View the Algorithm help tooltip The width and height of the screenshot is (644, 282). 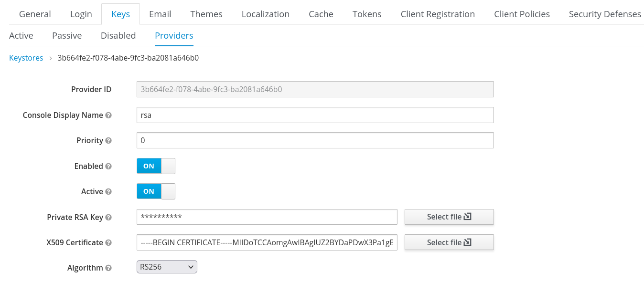click(x=108, y=268)
